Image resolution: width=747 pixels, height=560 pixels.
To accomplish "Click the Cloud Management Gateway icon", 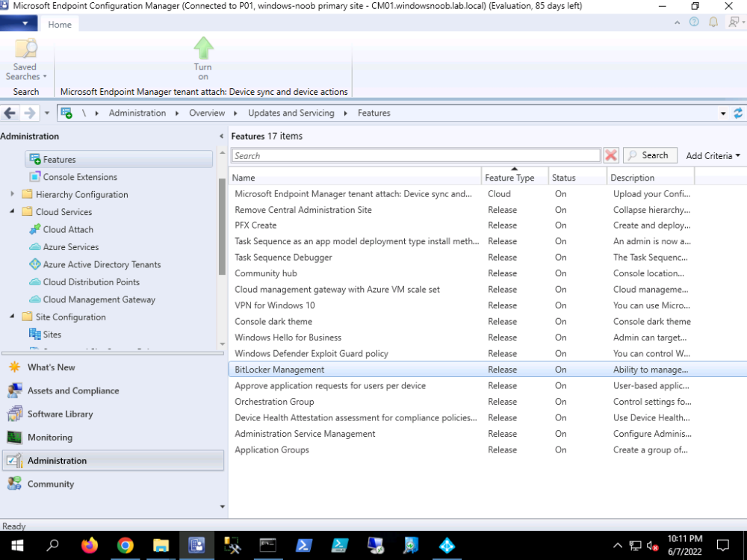I will 35,299.
